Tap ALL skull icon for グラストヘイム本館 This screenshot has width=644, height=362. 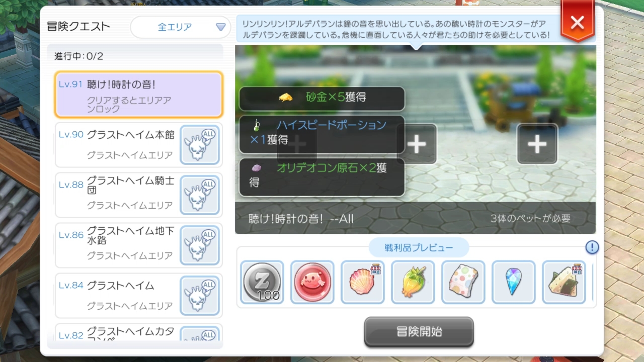(x=200, y=145)
